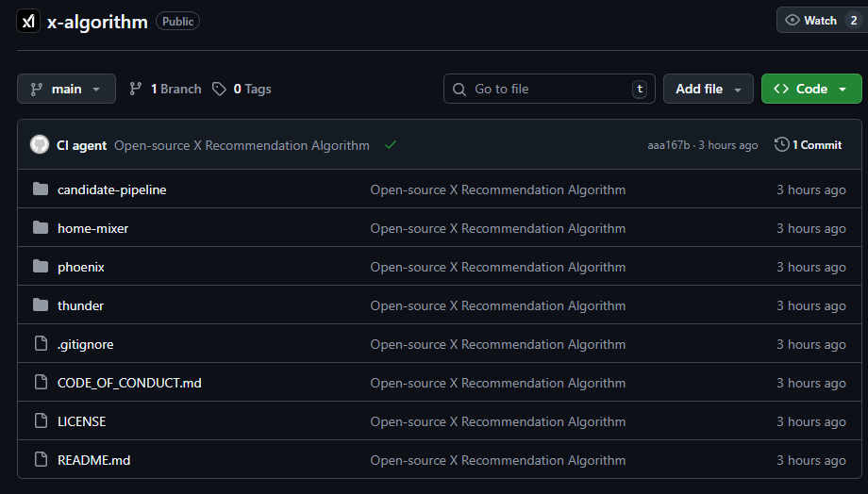This screenshot has width=868, height=494.
Task: Click the history clock icon beside 1 Commit
Action: [781, 145]
